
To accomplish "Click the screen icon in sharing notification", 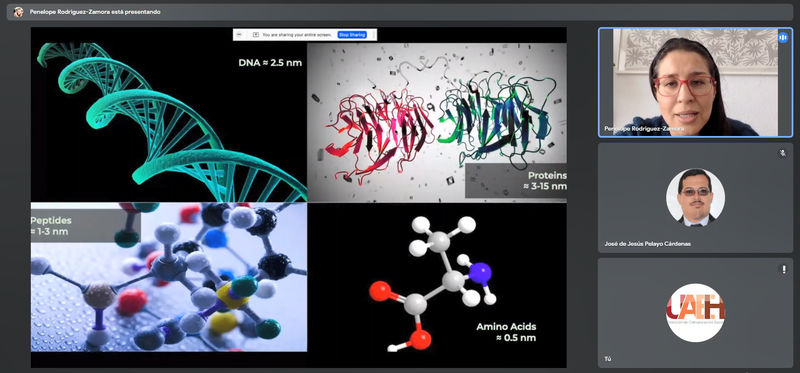I will [256, 35].
